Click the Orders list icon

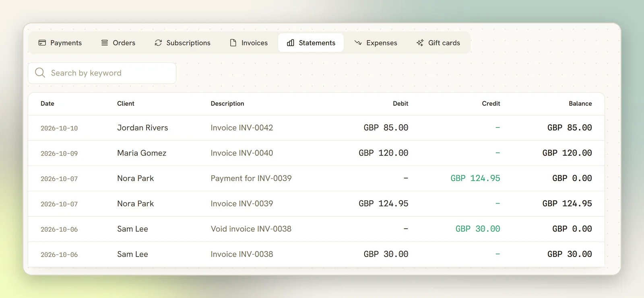105,43
